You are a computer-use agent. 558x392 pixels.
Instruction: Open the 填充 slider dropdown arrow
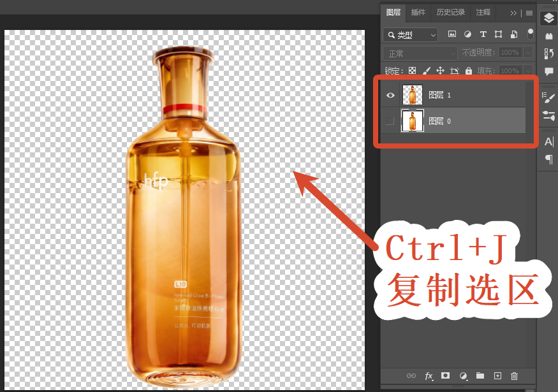528,70
